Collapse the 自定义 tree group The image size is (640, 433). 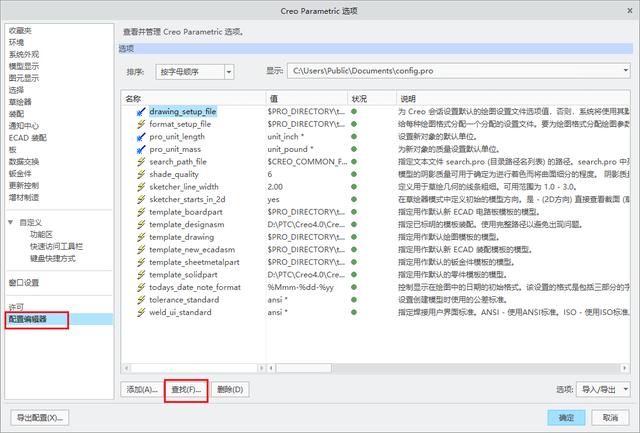pyautogui.click(x=11, y=222)
